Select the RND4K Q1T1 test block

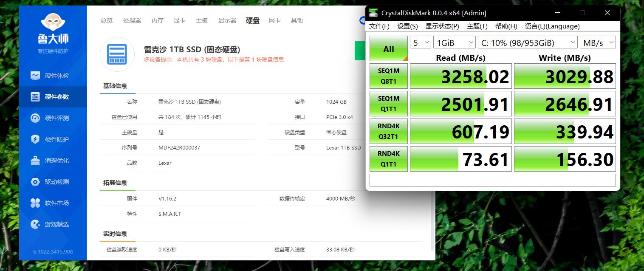(x=388, y=158)
